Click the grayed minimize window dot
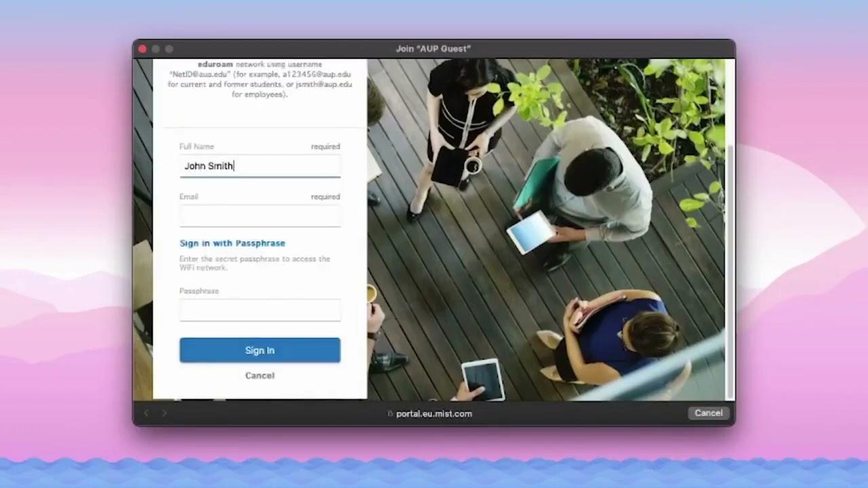This screenshot has height=488, width=868. (x=155, y=49)
